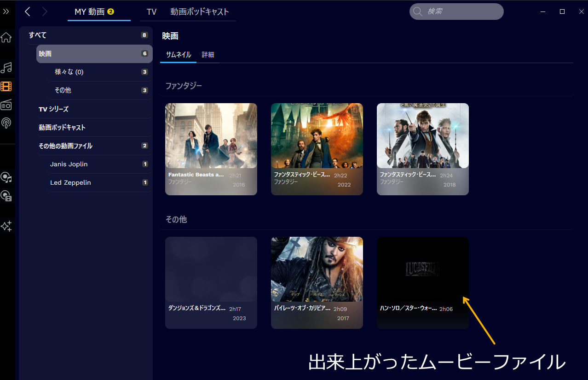
Task: Open the audio disc icon in sidebar
Action: coord(6,177)
